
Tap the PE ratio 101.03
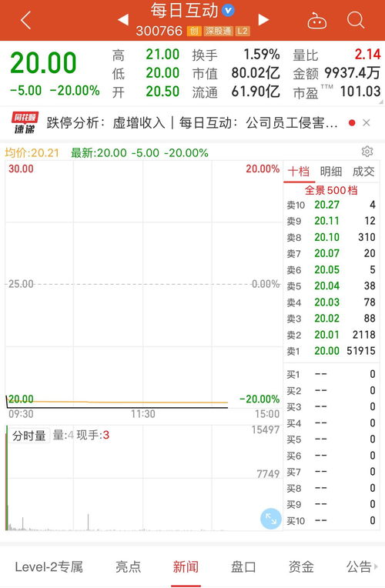pyautogui.click(x=360, y=91)
